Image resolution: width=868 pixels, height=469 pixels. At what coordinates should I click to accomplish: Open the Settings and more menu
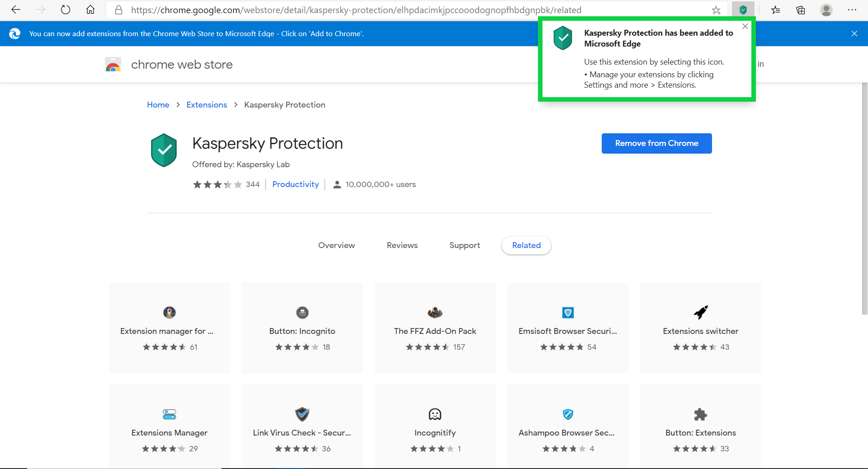click(x=852, y=10)
